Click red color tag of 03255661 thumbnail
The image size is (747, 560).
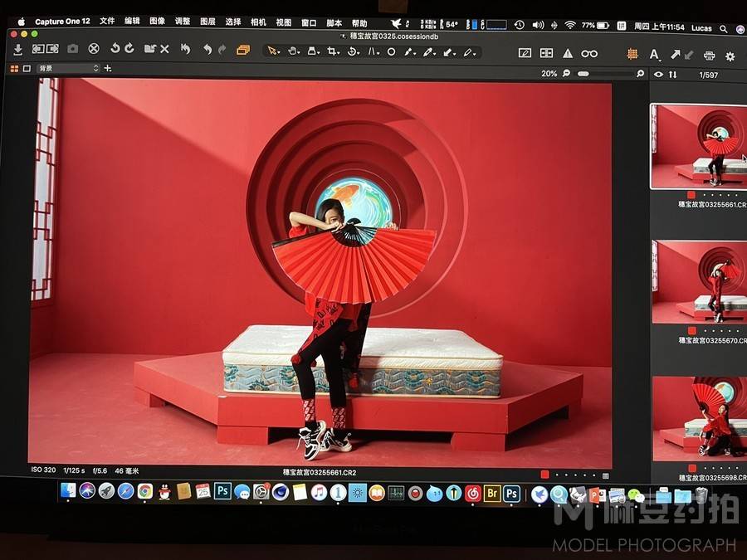tap(691, 194)
